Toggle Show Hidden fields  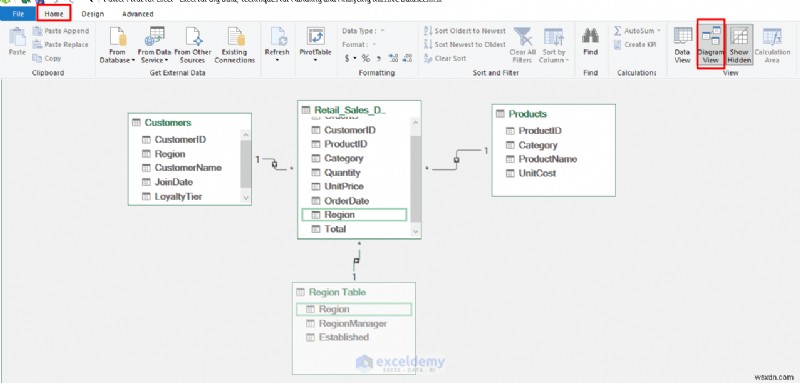pos(739,45)
